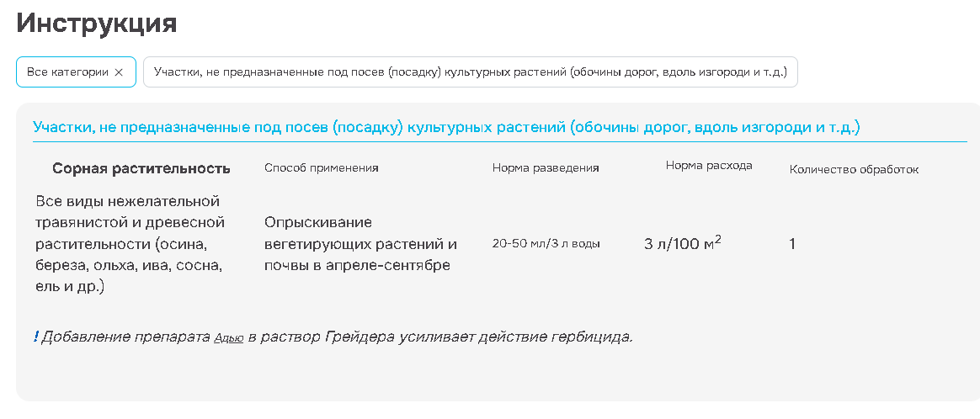Click the 20-50 мл/3 л воды value
This screenshot has height=419, width=980.
[x=546, y=244]
